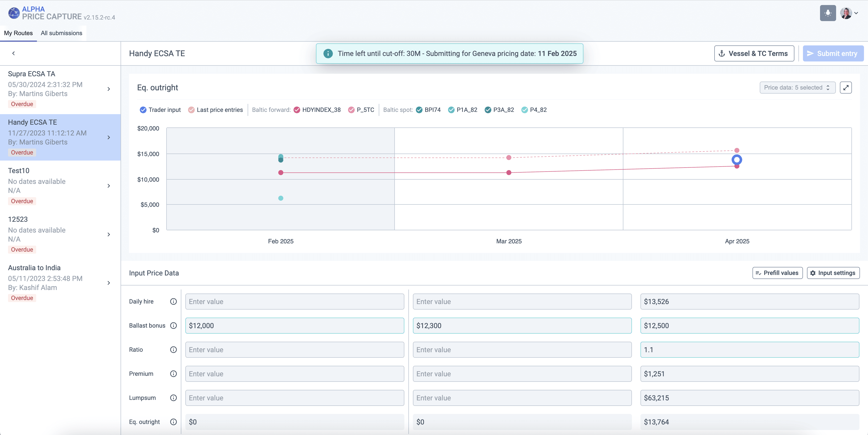This screenshot has width=868, height=435.
Task: Open Vessel & TC Terms
Action: [x=754, y=53]
